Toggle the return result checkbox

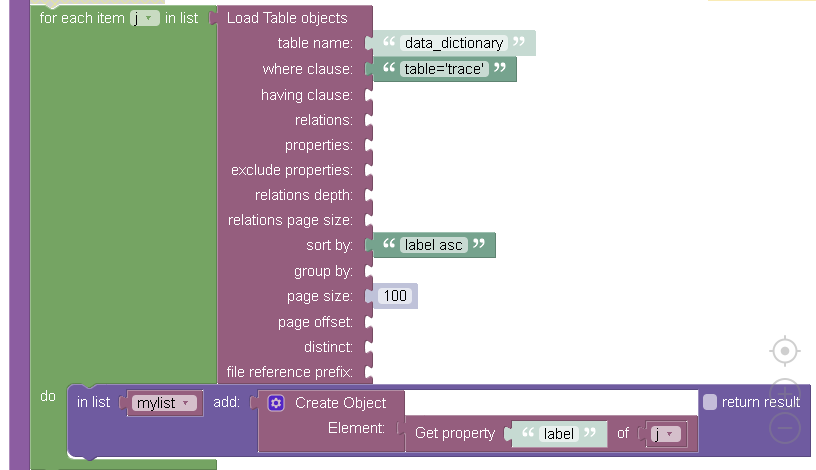click(709, 402)
